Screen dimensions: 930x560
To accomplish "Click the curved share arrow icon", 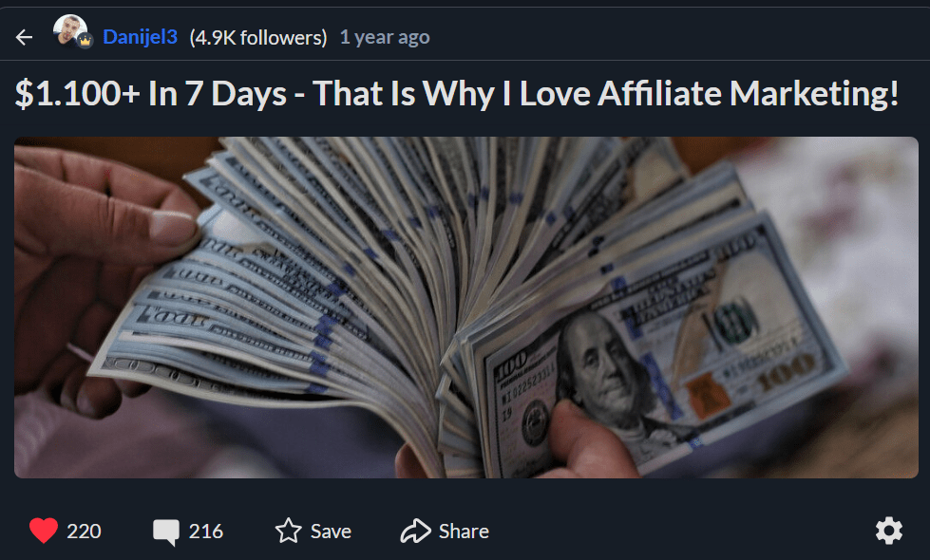I will (x=415, y=531).
